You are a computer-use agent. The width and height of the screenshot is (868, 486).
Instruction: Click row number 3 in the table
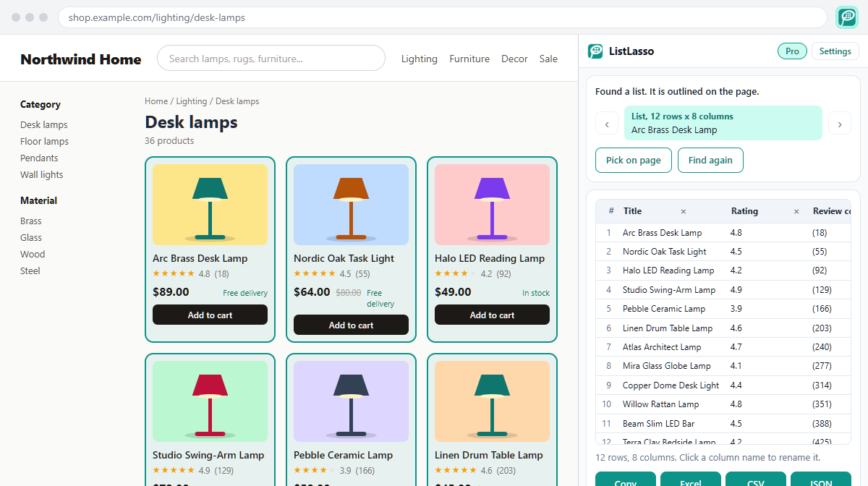click(x=608, y=270)
